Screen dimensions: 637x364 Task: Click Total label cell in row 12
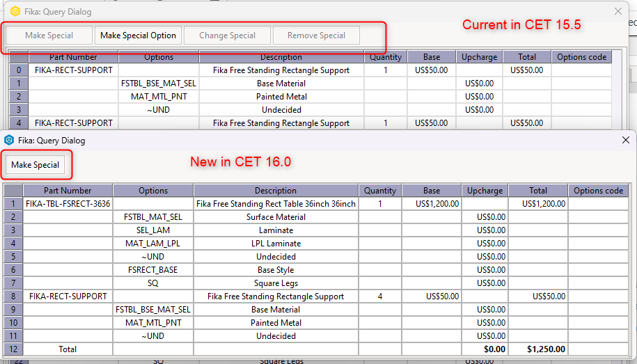68,349
